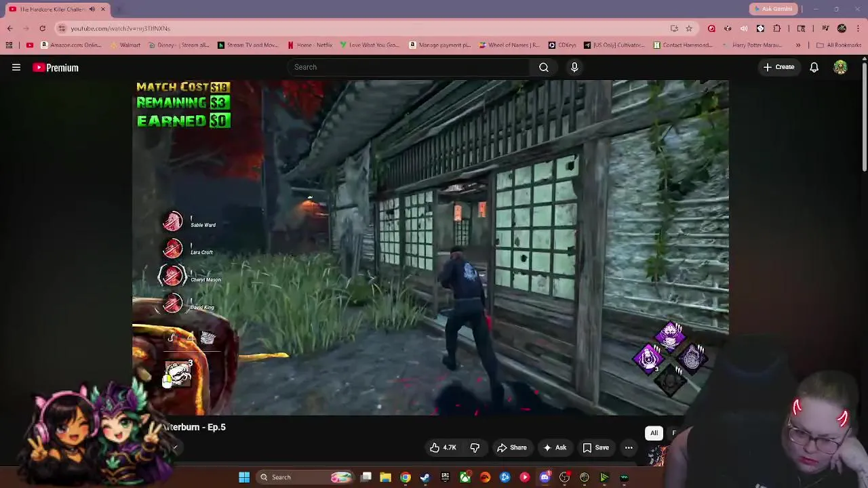Share the video

[512, 447]
